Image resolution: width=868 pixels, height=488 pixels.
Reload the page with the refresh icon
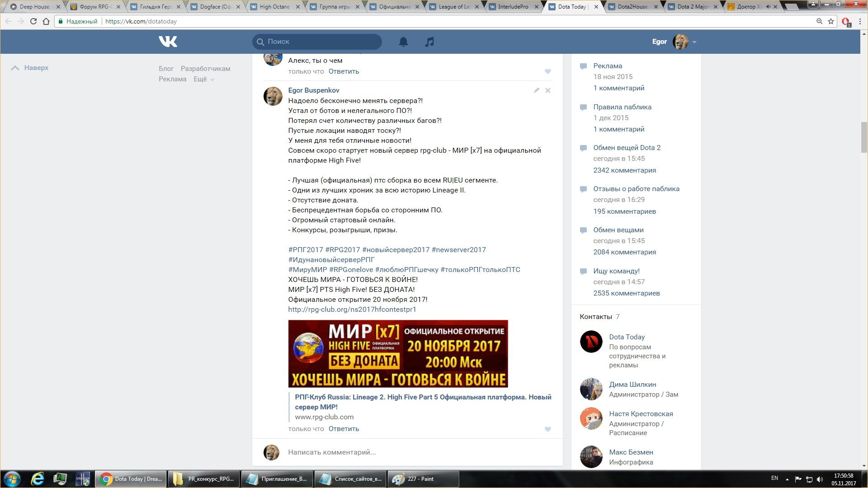[x=33, y=21]
